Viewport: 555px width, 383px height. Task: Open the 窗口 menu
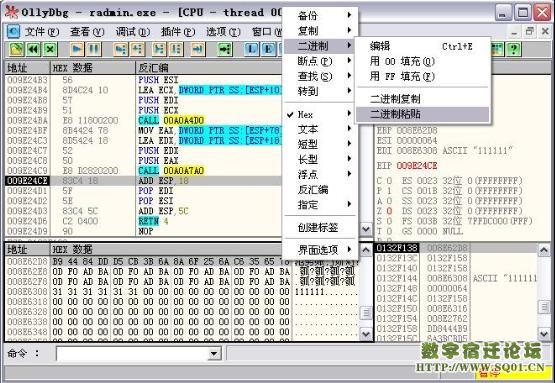[266, 32]
